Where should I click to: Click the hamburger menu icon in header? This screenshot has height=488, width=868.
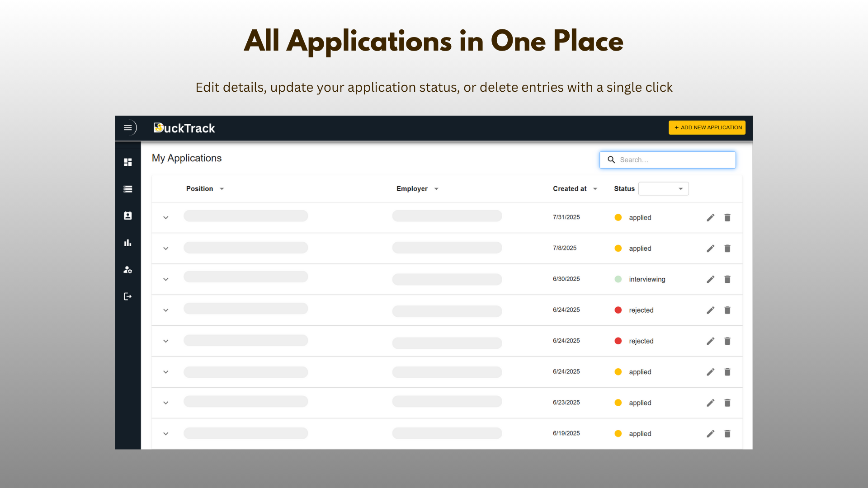pyautogui.click(x=128, y=128)
